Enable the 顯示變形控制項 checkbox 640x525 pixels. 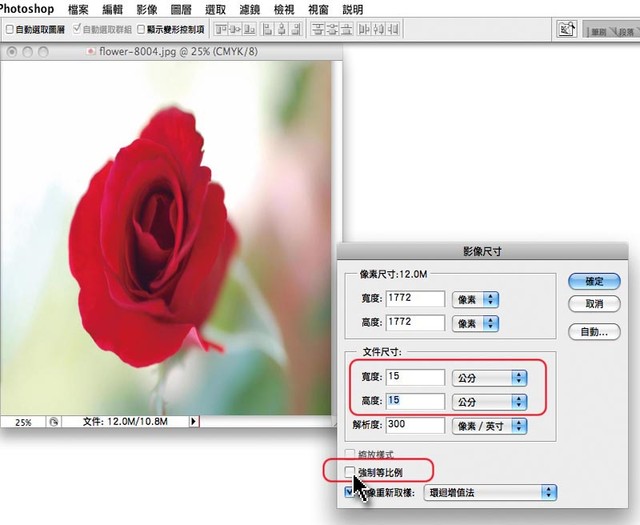click(x=141, y=29)
